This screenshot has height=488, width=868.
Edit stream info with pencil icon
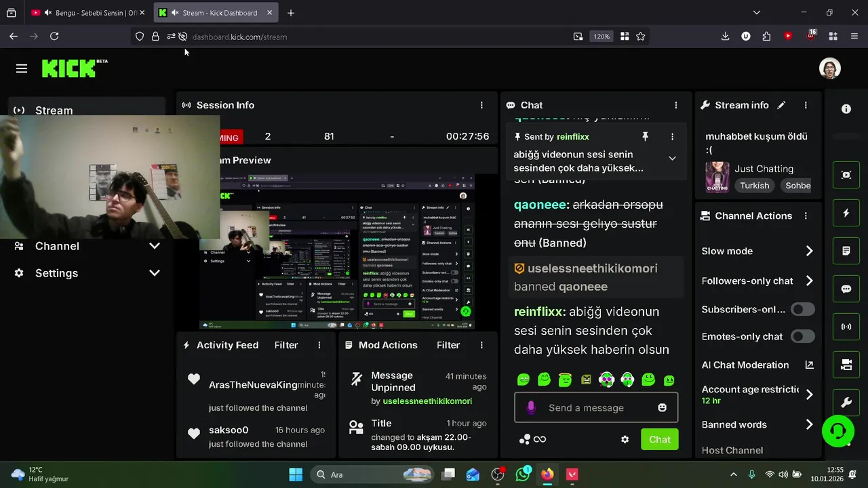(781, 105)
